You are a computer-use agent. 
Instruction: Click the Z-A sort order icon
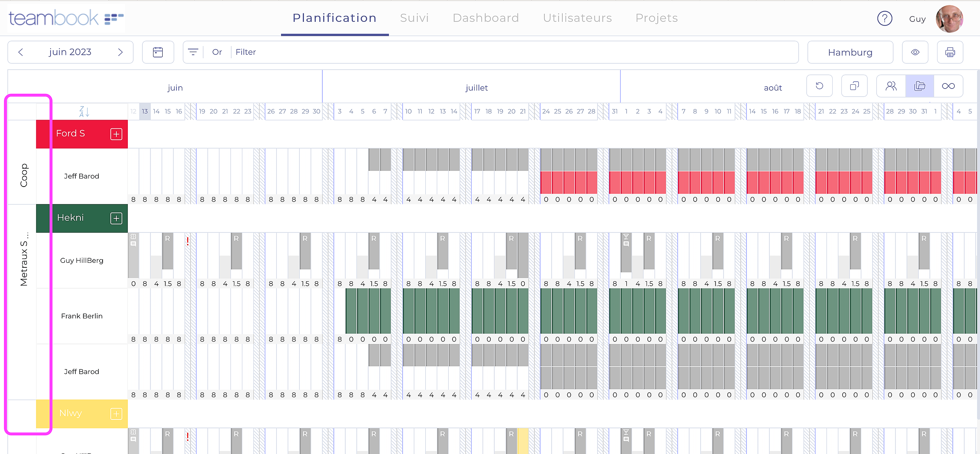click(84, 111)
